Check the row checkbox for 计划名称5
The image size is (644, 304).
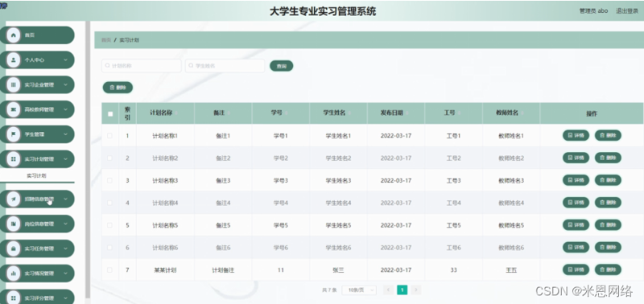coord(109,225)
